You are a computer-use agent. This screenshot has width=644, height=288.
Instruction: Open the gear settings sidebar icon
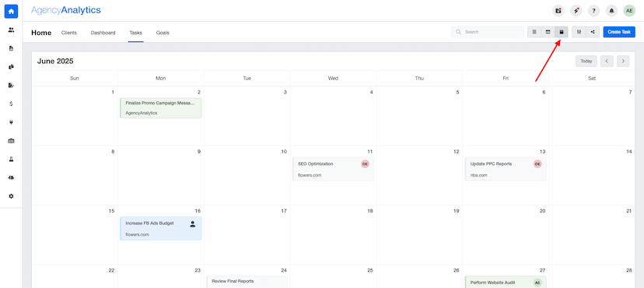click(11, 196)
